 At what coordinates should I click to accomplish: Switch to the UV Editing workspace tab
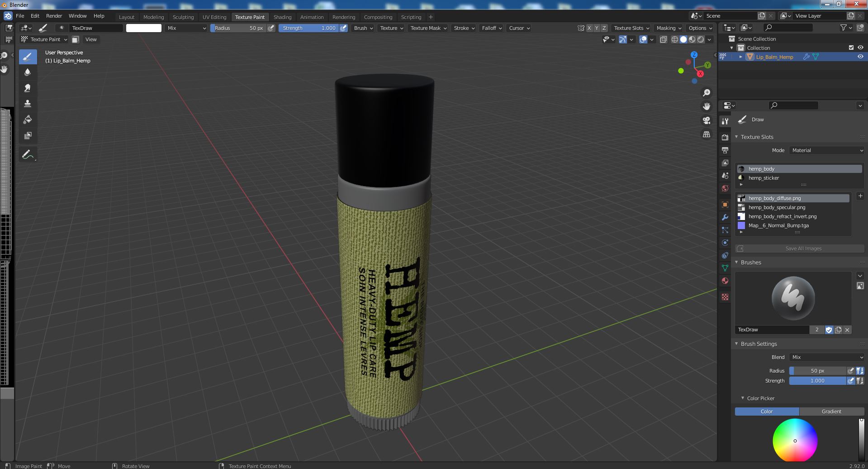tap(214, 17)
